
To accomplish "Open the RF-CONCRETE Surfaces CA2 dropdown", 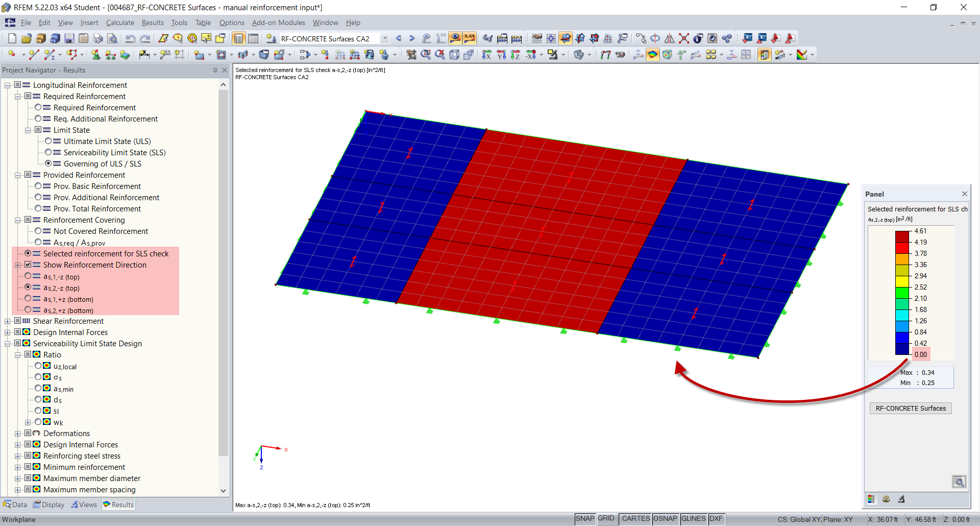I will tap(385, 38).
